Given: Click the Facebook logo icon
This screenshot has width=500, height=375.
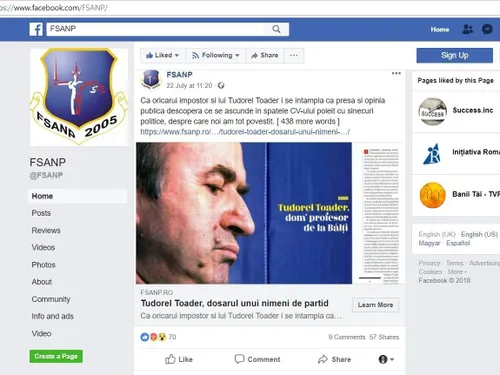Looking at the screenshot, I should coord(36,29).
